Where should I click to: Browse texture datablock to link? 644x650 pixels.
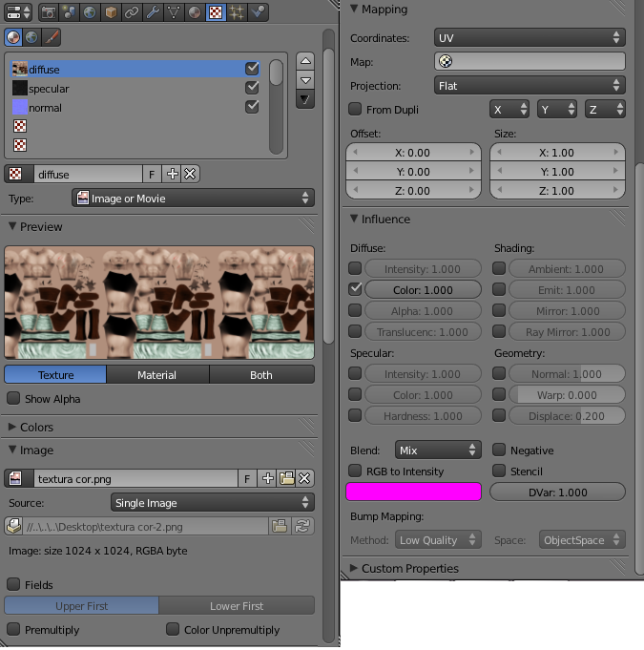[x=19, y=174]
